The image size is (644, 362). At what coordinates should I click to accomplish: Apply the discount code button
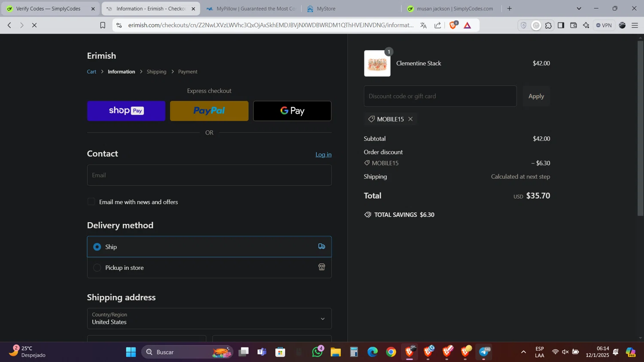click(536, 96)
